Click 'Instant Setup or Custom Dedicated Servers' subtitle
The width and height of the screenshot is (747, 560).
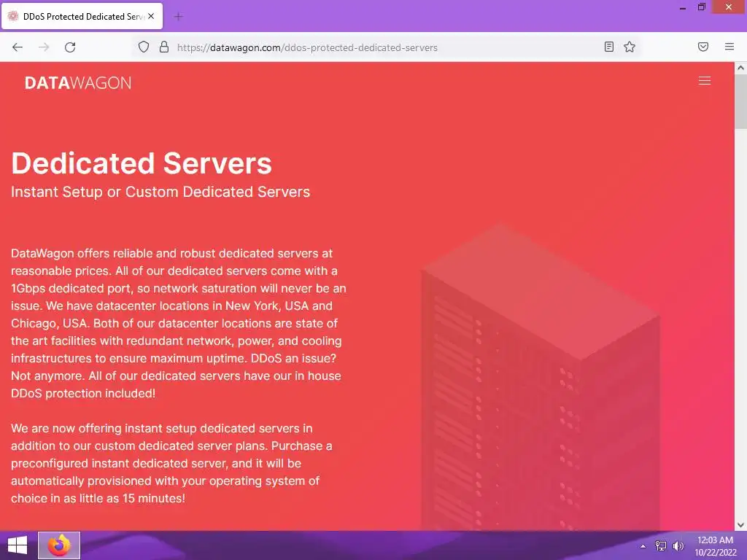[160, 192]
